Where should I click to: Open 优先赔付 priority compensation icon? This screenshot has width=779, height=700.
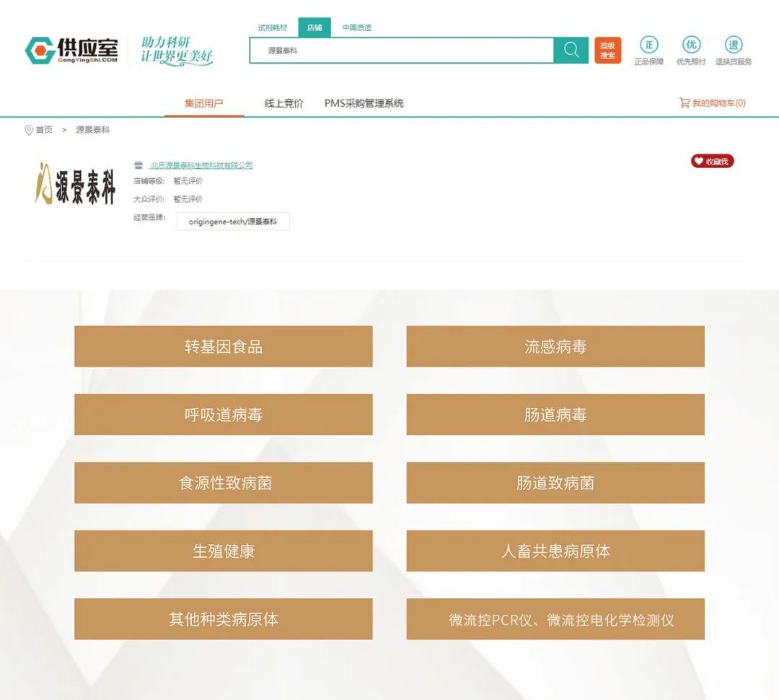click(x=691, y=51)
